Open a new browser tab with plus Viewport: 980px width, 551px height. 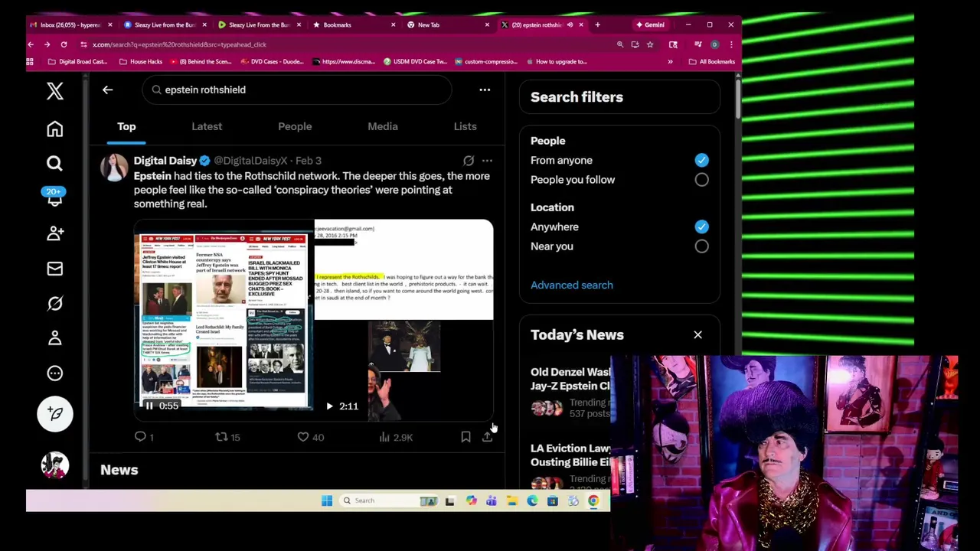coord(597,24)
